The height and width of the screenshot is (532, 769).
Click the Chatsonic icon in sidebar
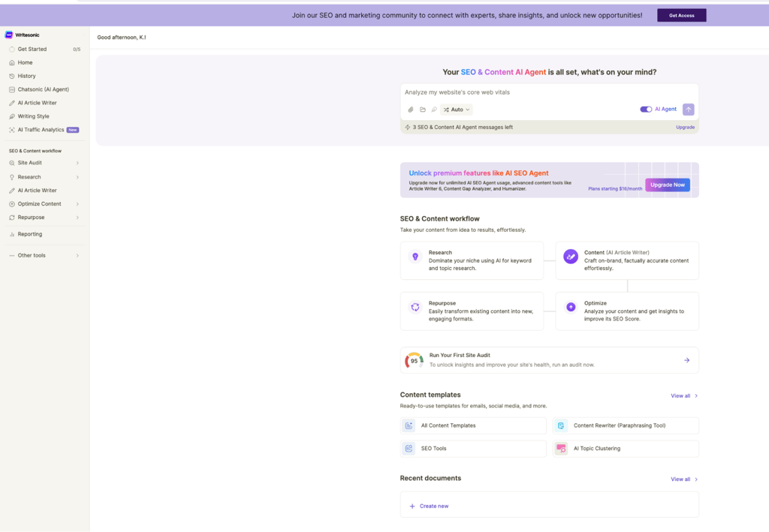pos(12,89)
